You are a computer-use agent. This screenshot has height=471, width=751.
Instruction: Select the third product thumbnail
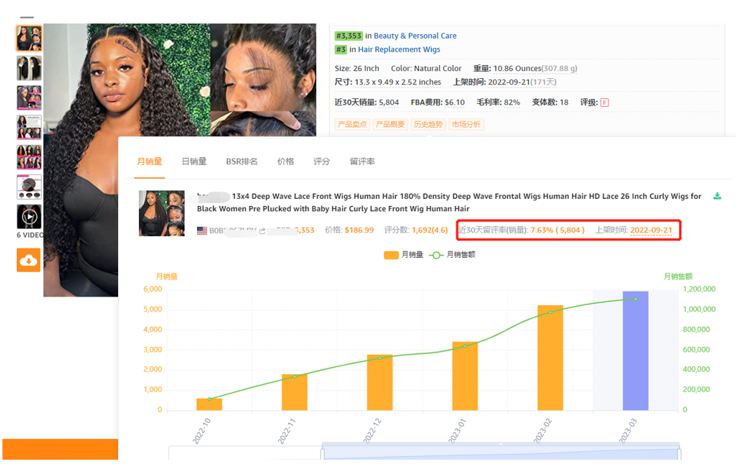29,98
